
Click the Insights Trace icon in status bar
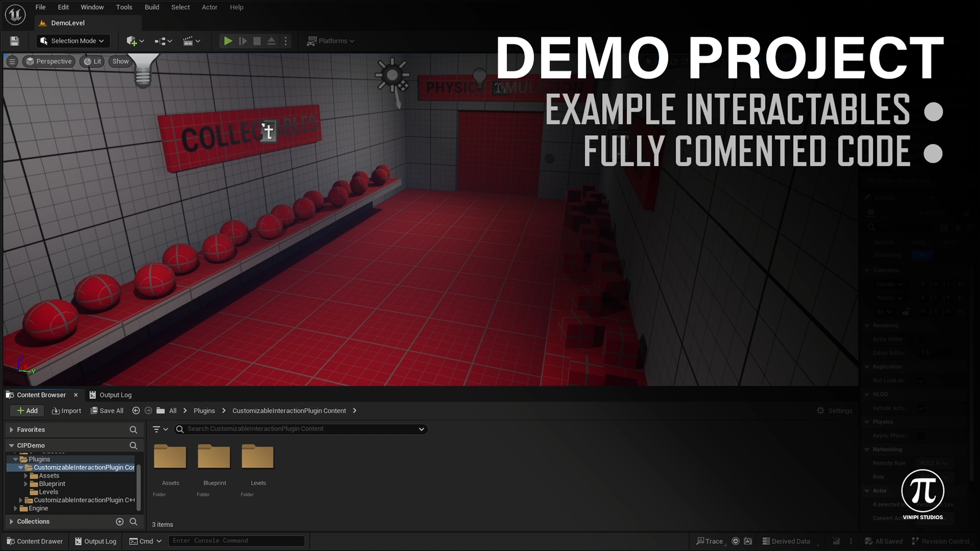(x=710, y=541)
